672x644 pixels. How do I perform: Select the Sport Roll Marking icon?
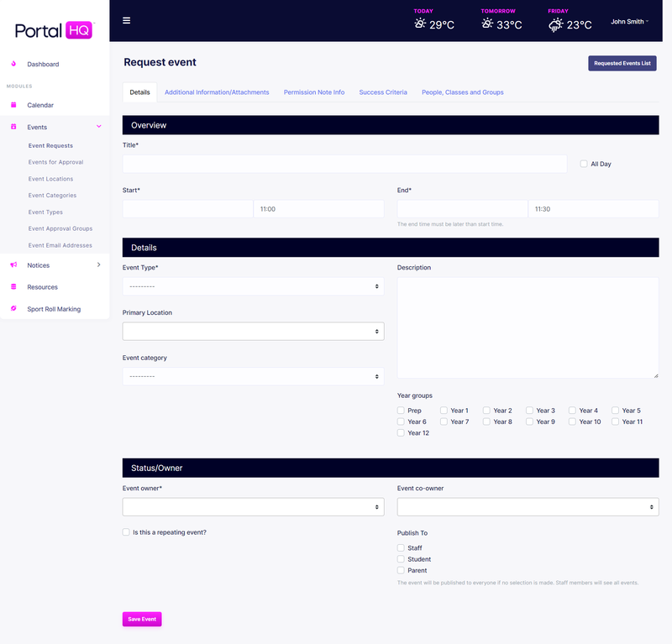coord(13,308)
